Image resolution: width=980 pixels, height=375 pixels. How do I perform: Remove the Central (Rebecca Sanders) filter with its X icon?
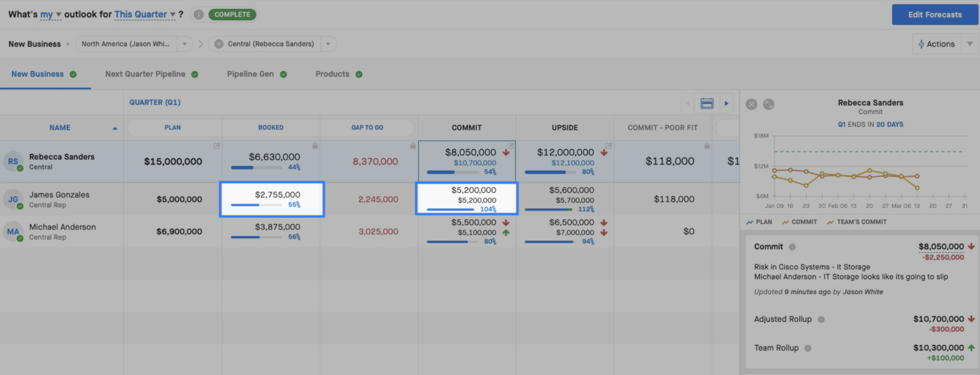pos(219,44)
